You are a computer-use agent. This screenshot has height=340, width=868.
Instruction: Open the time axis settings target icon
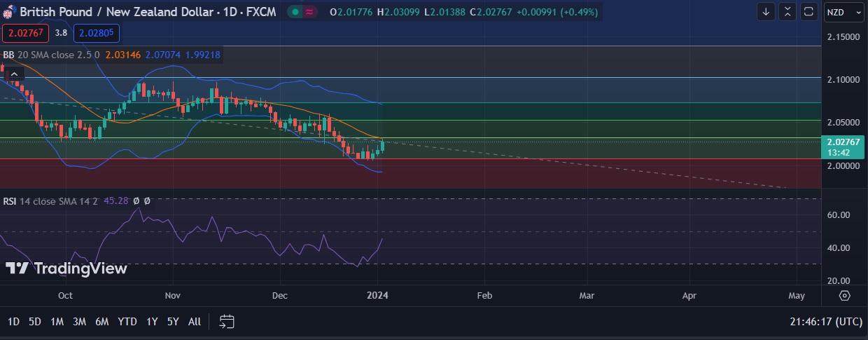coord(844,295)
